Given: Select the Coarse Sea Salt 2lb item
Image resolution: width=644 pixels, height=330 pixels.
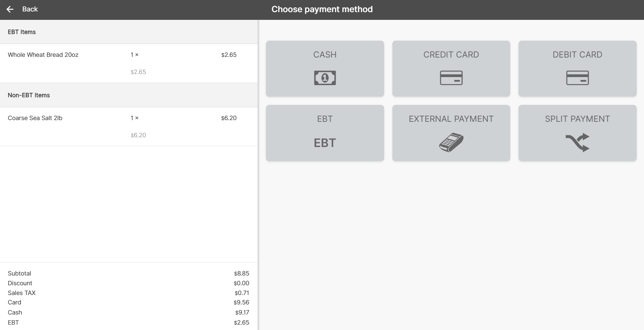Looking at the screenshot, I should pyautogui.click(x=35, y=118).
